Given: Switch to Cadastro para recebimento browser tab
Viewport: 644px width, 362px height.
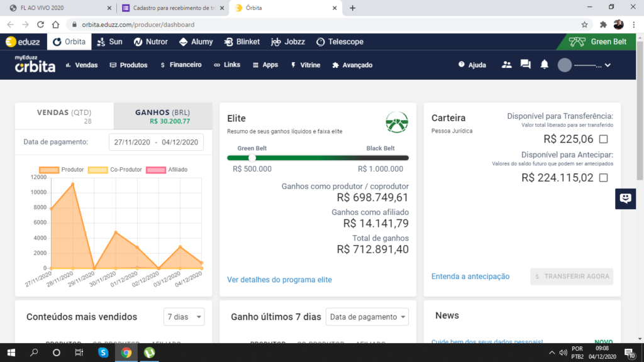Looking at the screenshot, I should (x=173, y=8).
